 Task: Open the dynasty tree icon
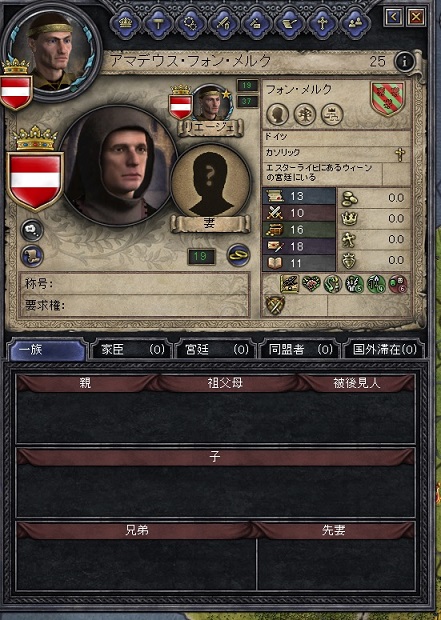pos(305,114)
